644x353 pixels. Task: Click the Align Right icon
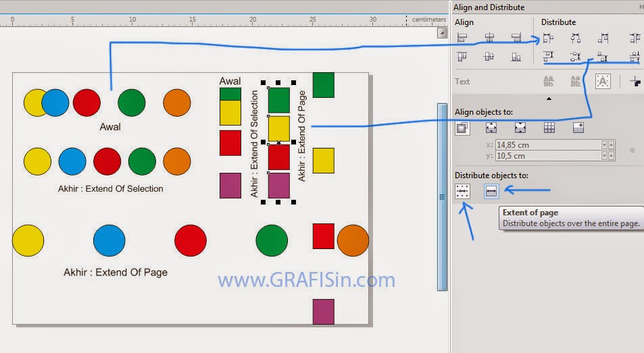[516, 38]
